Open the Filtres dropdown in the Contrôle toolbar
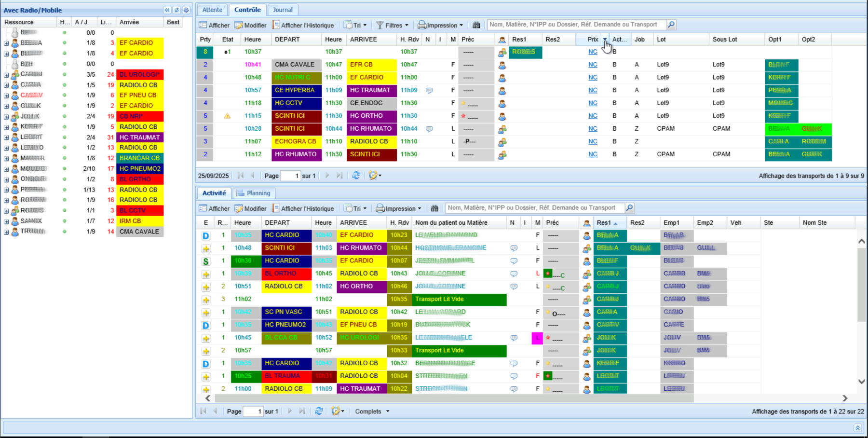This screenshot has height=438, width=868. coord(393,25)
